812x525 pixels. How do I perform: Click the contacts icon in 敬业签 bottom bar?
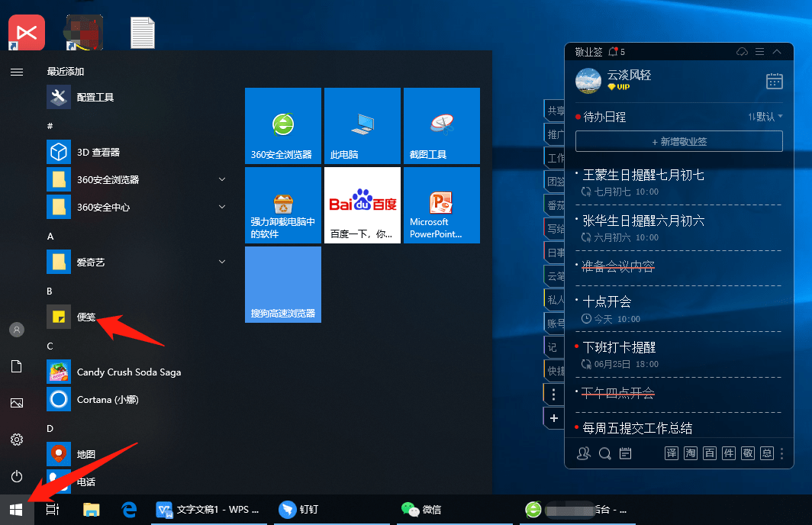(x=584, y=453)
